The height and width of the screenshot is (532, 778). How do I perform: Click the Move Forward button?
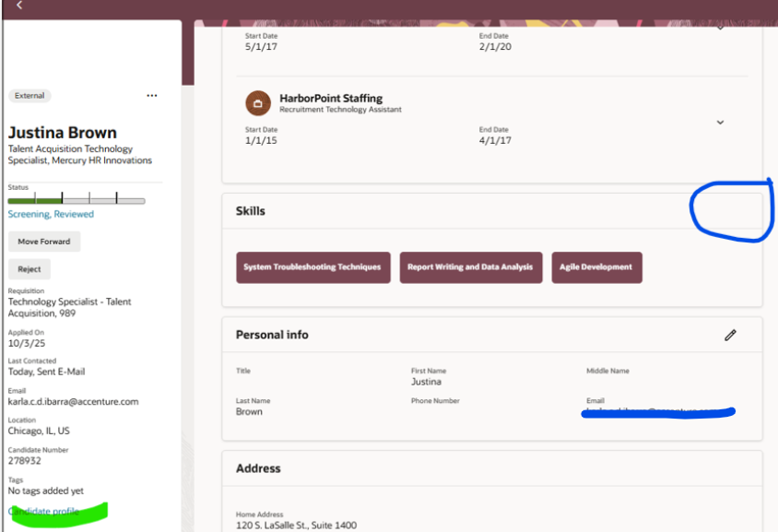(x=44, y=242)
